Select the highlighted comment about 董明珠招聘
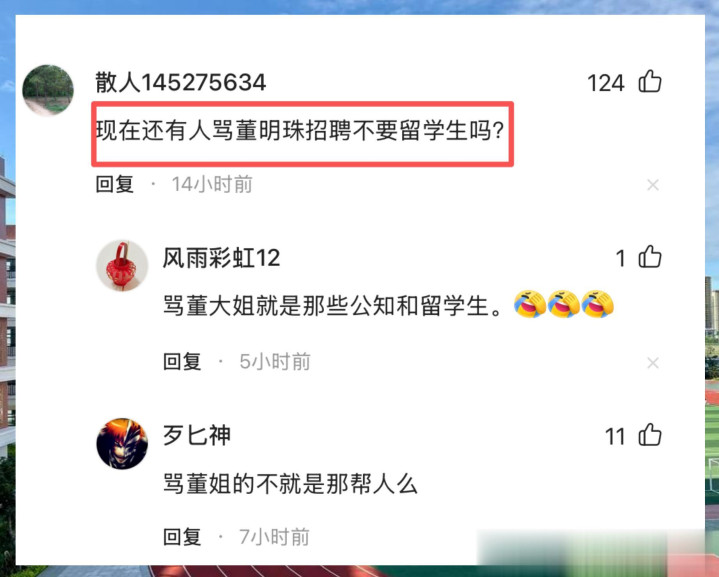Image resolution: width=719 pixels, height=577 pixels. coord(303,134)
